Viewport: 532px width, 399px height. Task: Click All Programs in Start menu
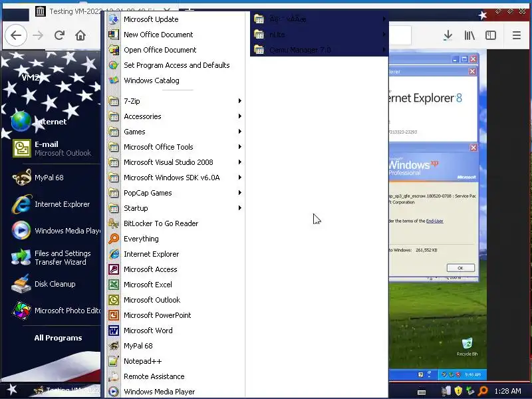tap(58, 338)
